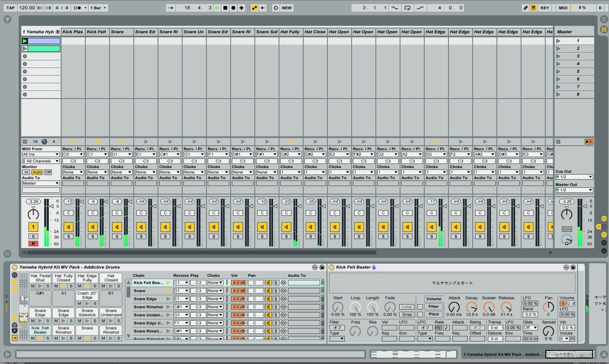Toggle the Yamaha Hyb track activator

[33, 227]
